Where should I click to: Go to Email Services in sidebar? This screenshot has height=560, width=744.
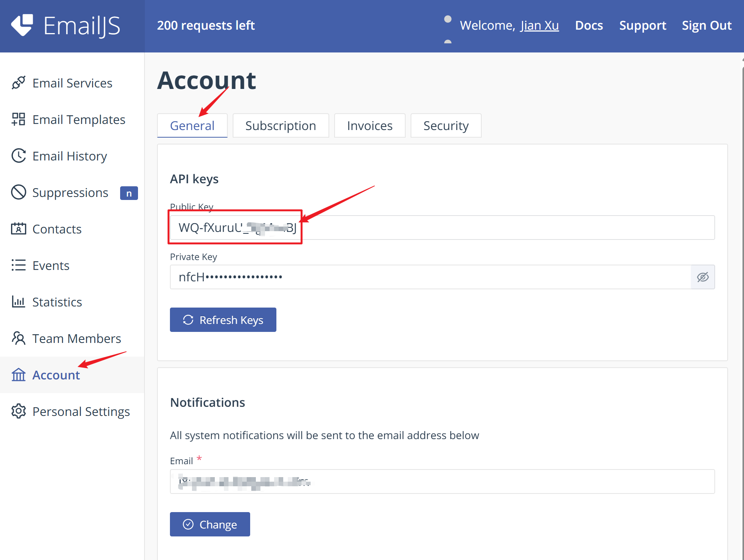pos(72,83)
